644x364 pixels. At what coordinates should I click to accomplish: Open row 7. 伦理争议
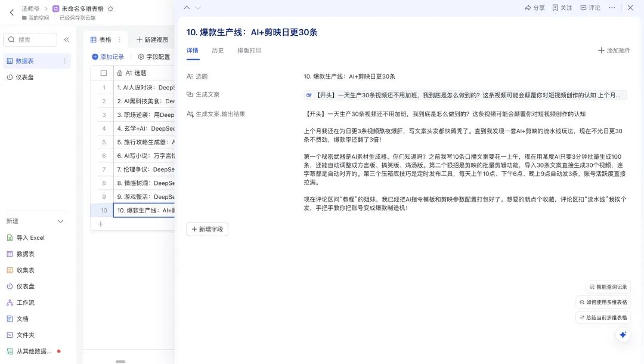144,169
